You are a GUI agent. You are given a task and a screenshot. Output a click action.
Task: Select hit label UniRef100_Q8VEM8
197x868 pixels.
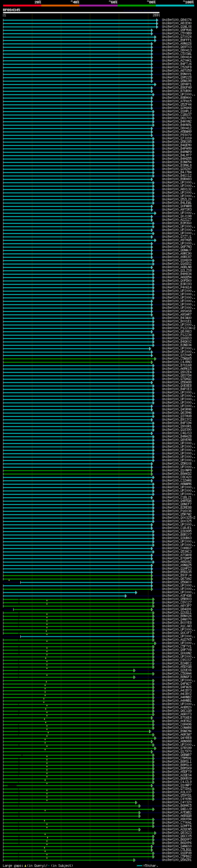(x=176, y=440)
